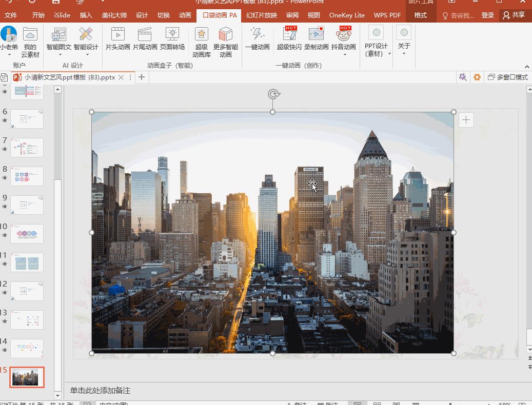
Task: Switch to the 幻灯片放映 ribbon tab
Action: (x=262, y=15)
